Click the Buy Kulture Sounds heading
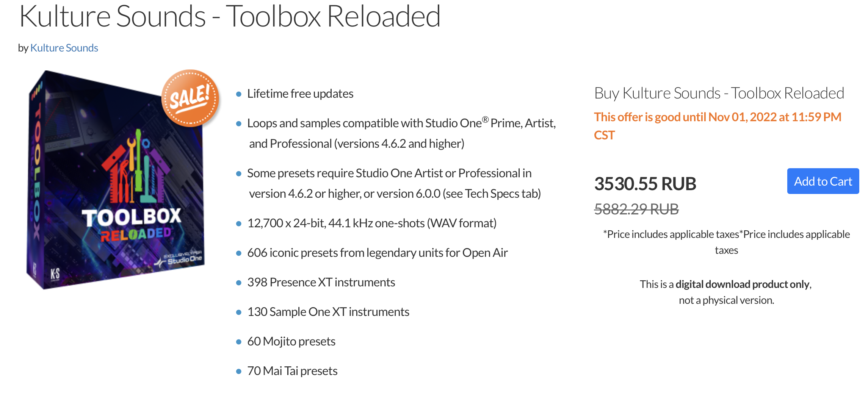This screenshot has width=868, height=397. 719,93
